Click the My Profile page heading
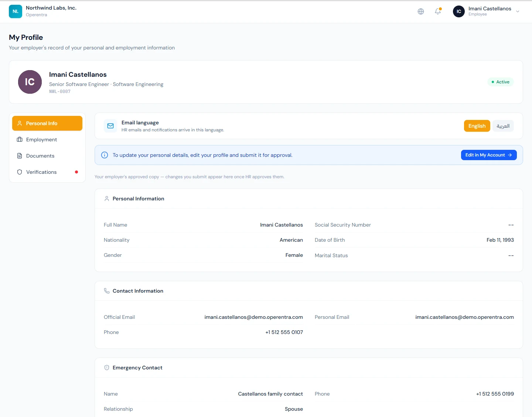This screenshot has width=532, height=417. click(26, 37)
